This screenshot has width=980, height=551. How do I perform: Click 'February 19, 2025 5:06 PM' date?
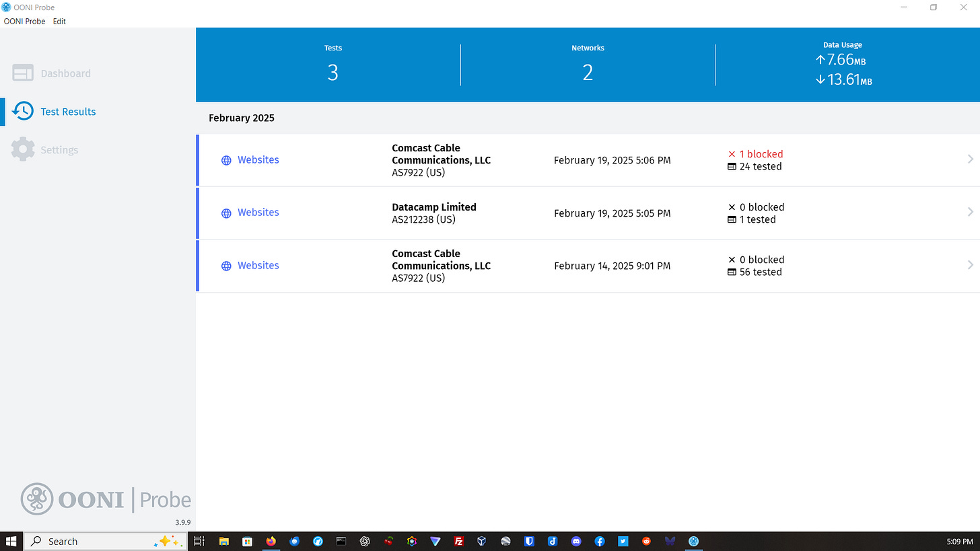612,160
